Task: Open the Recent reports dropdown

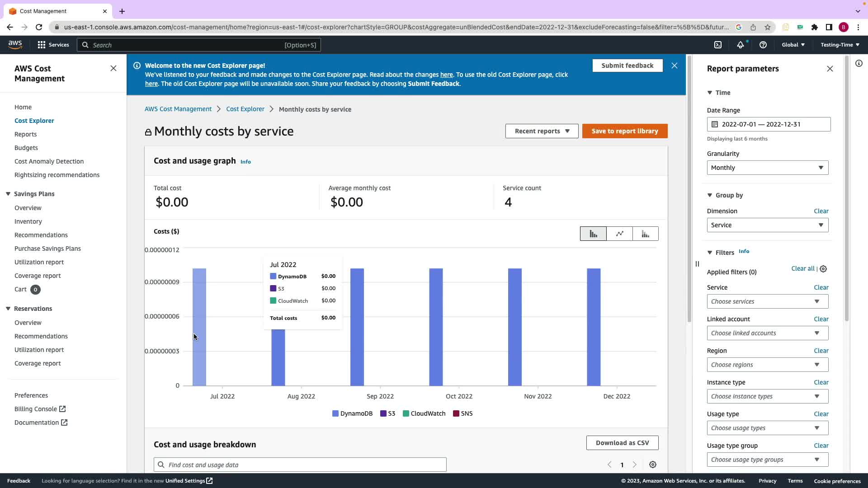Action: point(542,131)
